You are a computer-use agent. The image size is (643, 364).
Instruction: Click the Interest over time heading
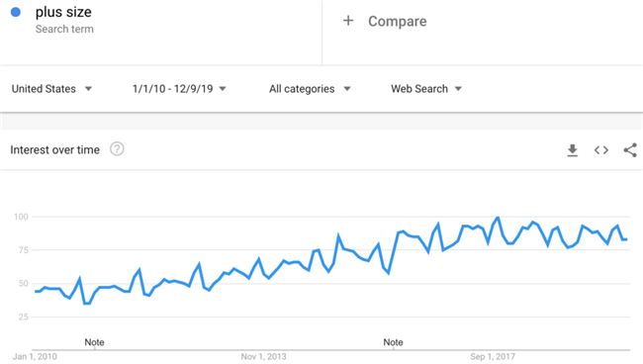(x=55, y=150)
